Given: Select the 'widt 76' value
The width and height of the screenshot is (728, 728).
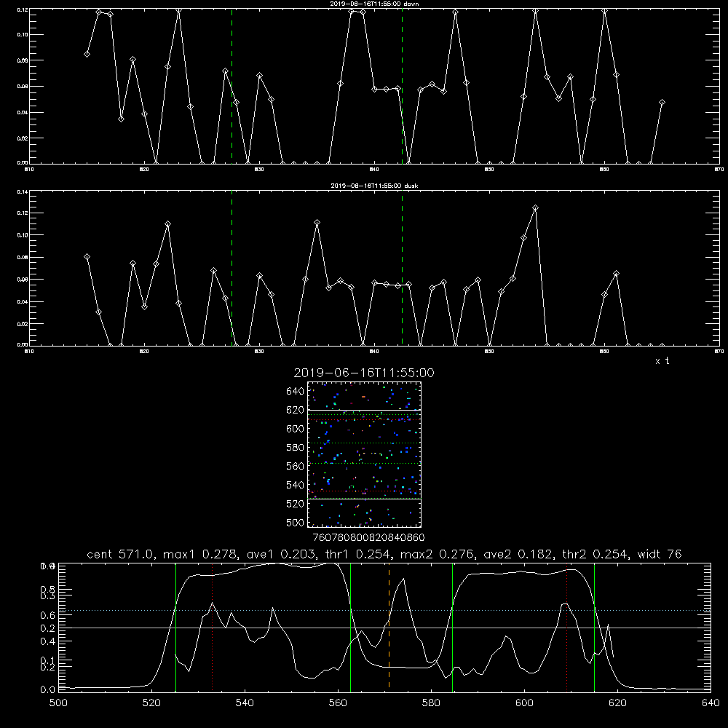Looking at the screenshot, I should click(x=660, y=554).
